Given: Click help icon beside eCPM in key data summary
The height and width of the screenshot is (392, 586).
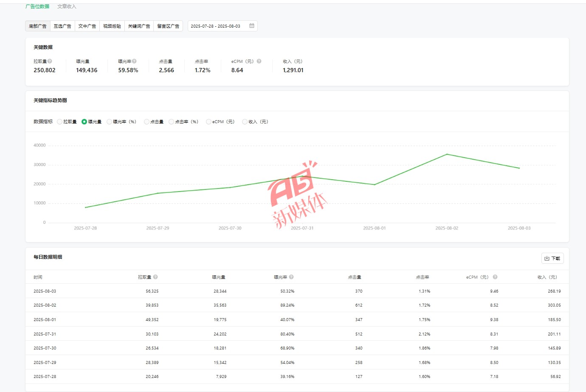Looking at the screenshot, I should click(x=259, y=61).
